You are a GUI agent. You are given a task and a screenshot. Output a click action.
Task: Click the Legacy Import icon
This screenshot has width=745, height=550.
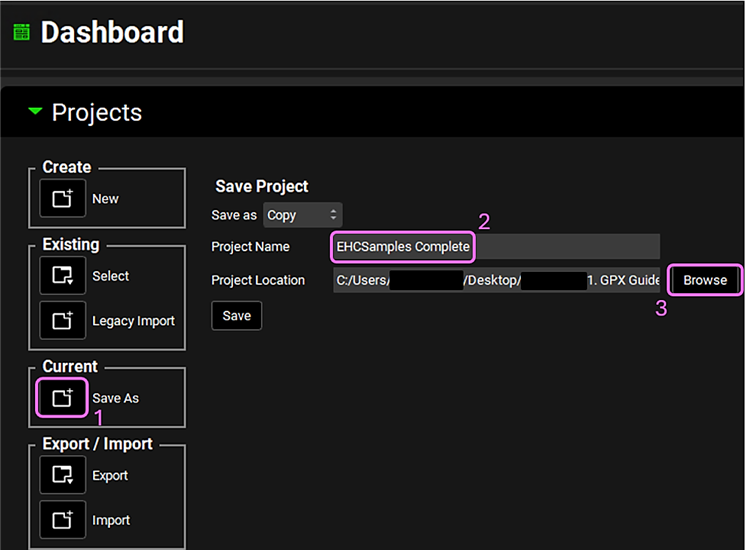click(x=63, y=321)
